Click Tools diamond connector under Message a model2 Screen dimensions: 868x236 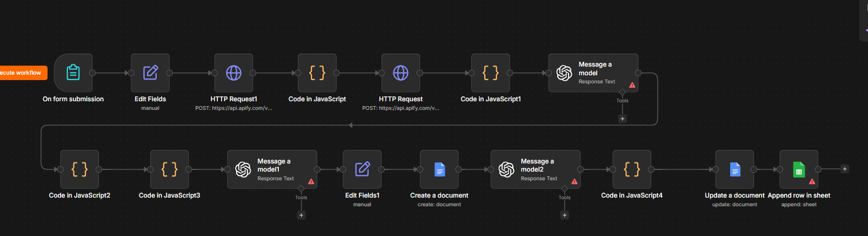click(565, 189)
